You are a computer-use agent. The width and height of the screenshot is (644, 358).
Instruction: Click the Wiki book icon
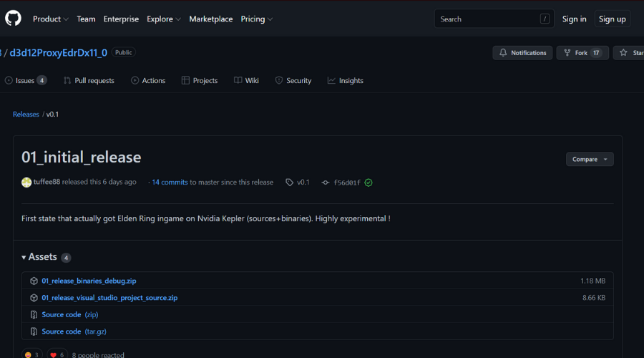pyautogui.click(x=238, y=81)
